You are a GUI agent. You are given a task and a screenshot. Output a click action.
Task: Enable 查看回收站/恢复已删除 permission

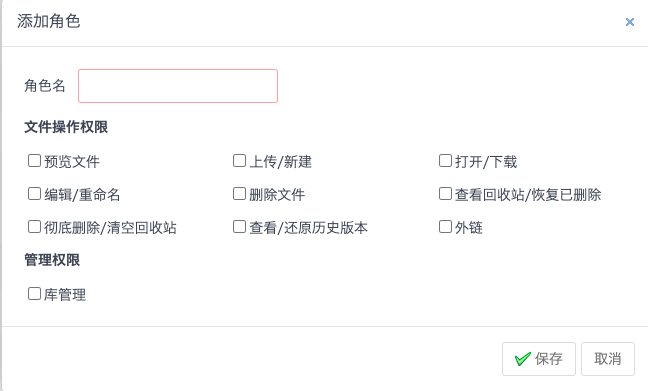(445, 194)
